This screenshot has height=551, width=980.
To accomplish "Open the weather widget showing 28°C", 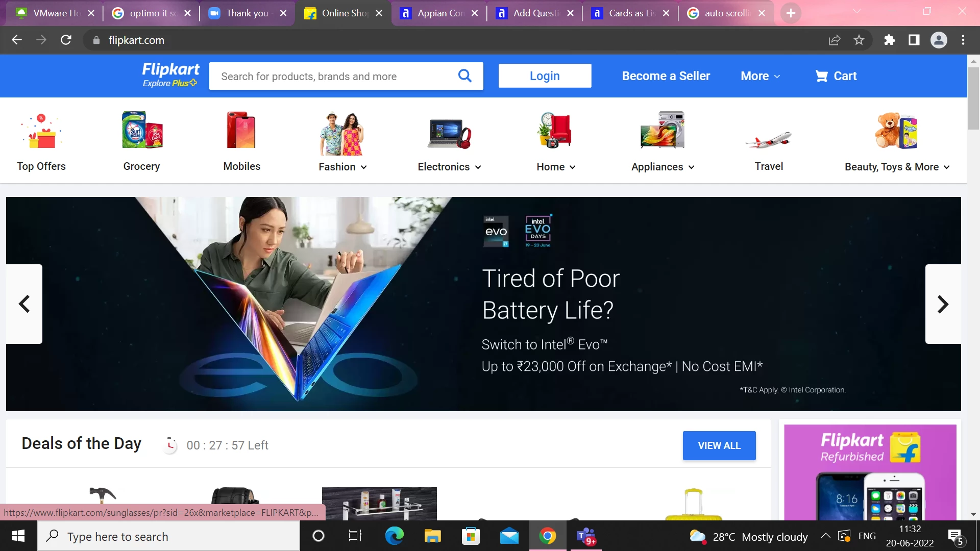I will (748, 536).
